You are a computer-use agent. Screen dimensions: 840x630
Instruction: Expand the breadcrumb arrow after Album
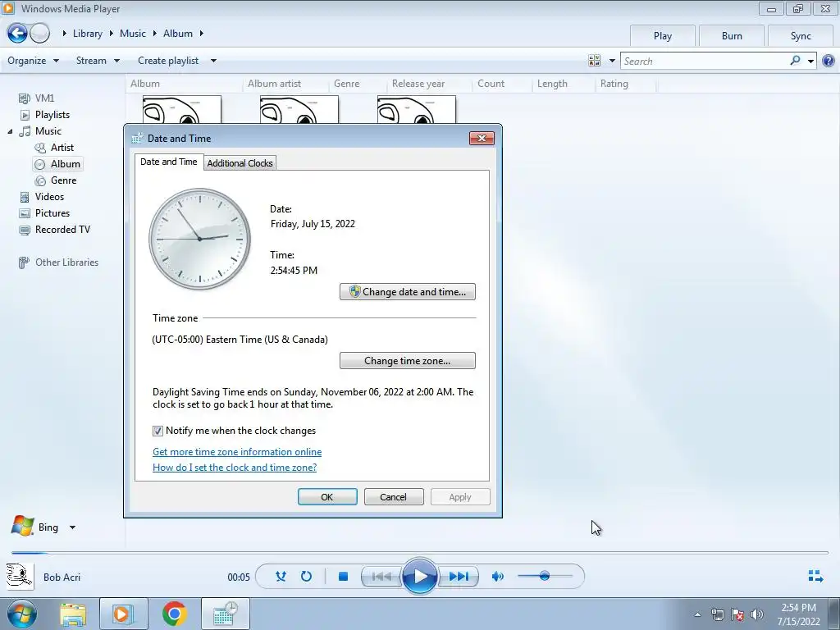[x=202, y=33]
